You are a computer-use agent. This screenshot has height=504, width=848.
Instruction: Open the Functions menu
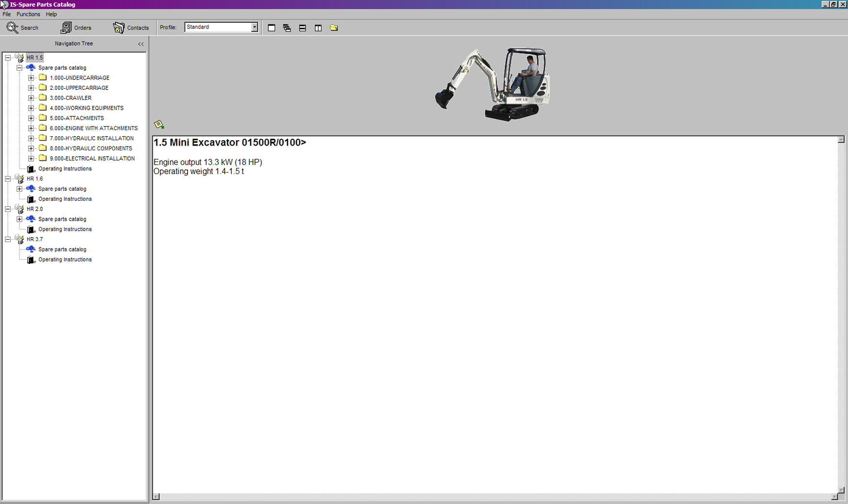tap(28, 14)
